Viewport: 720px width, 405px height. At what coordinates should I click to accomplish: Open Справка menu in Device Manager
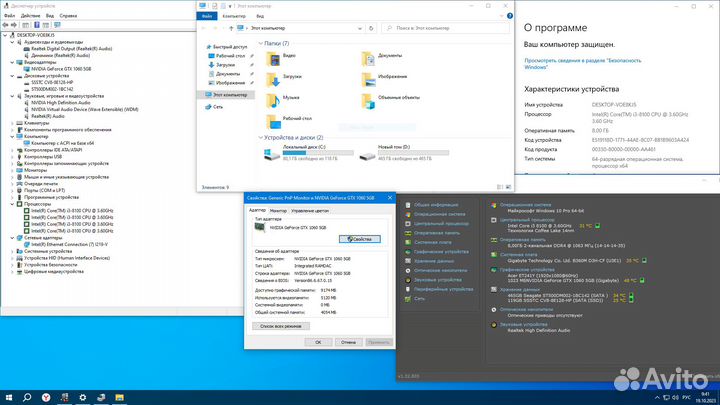pos(68,16)
